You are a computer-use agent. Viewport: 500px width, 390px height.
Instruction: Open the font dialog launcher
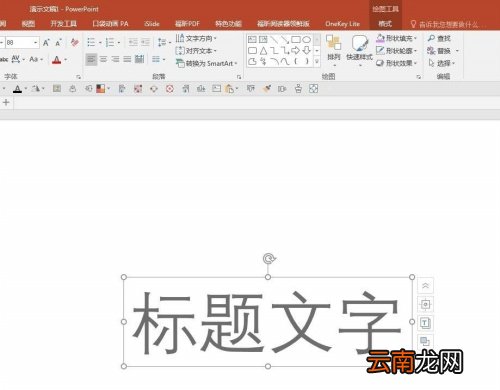coord(79,77)
